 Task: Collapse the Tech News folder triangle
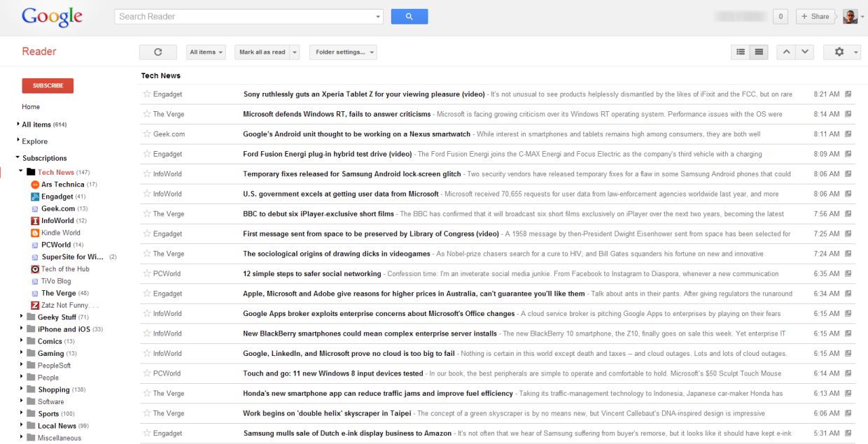tap(22, 171)
